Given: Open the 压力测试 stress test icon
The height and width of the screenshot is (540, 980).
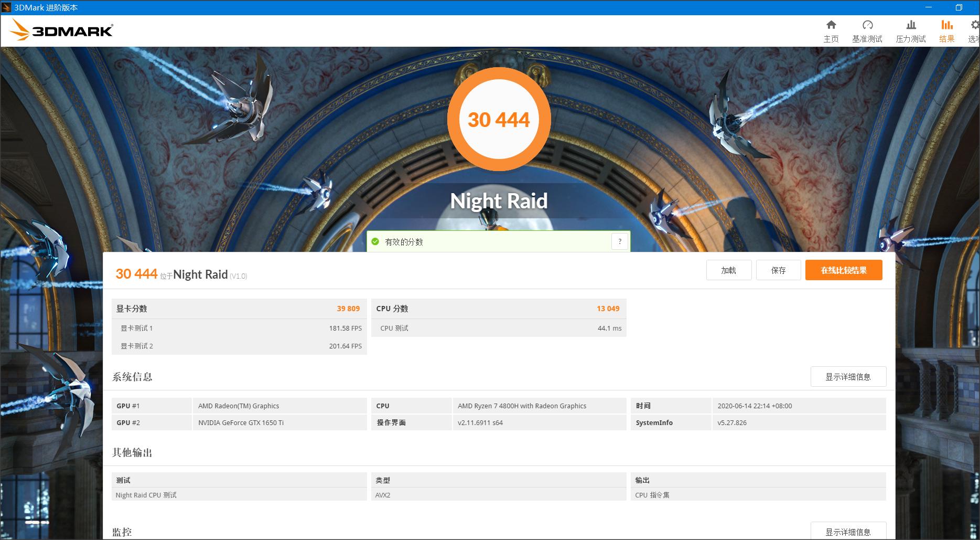Looking at the screenshot, I should point(911,25).
